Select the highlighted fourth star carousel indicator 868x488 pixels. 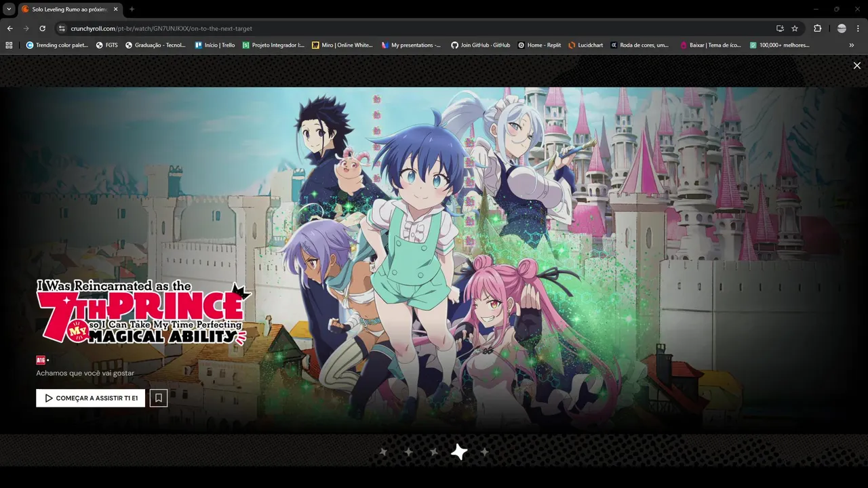(459, 452)
